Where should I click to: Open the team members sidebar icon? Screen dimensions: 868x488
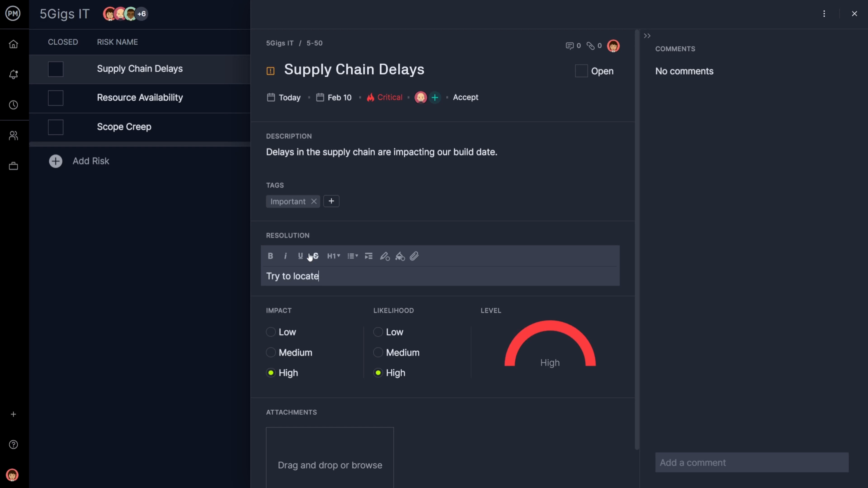[14, 135]
